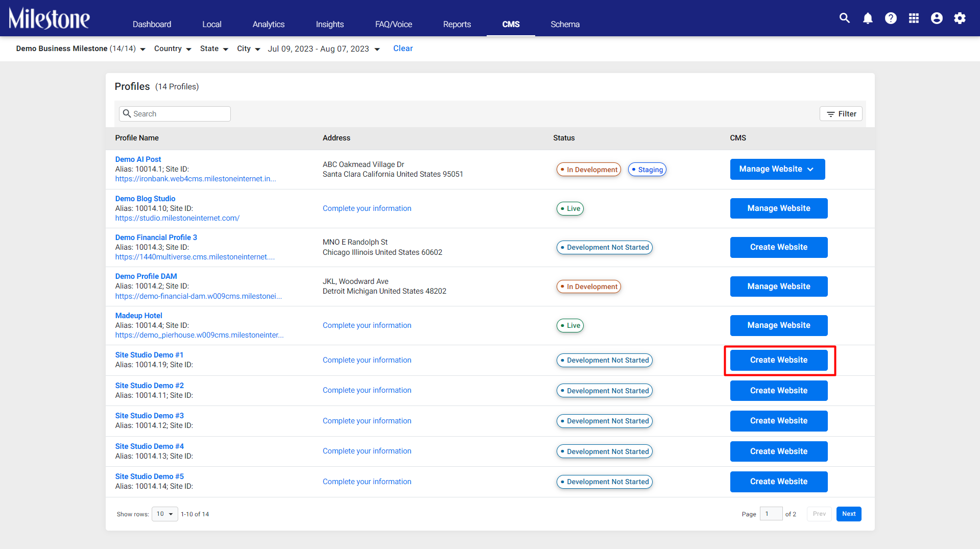Visit the demo_pierhouse URL link
Viewport: 980px width, 549px height.
199,335
